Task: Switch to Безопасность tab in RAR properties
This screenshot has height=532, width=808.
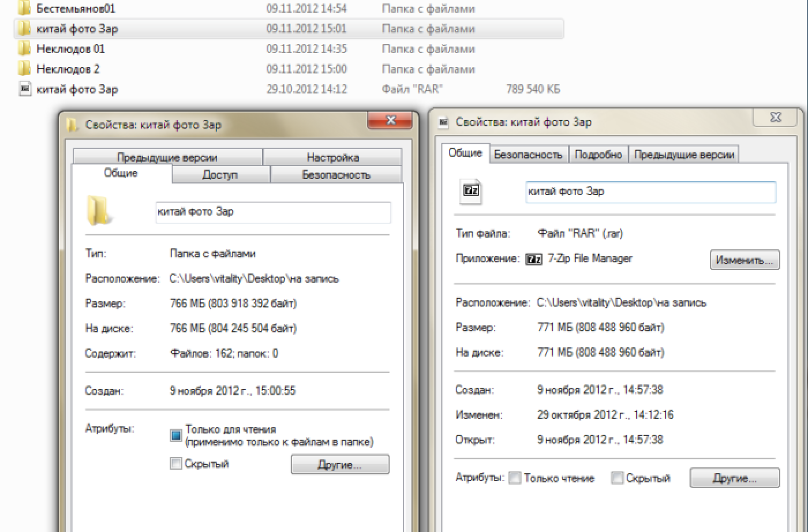Action: coord(528,154)
